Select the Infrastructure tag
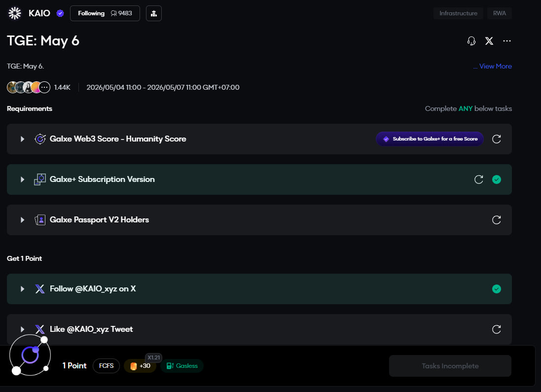The width and height of the screenshot is (541, 392). pyautogui.click(x=458, y=13)
